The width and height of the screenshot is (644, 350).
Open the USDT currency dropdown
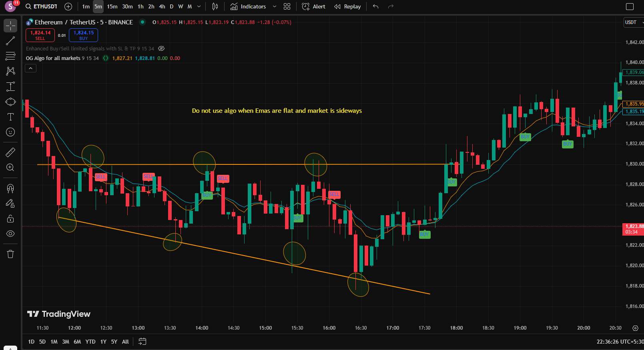click(x=634, y=22)
